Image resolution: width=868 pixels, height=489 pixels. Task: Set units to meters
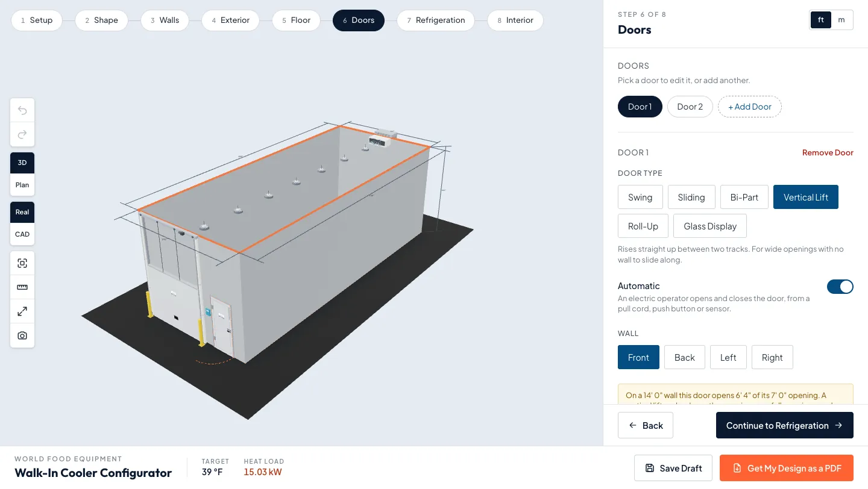[x=841, y=20]
